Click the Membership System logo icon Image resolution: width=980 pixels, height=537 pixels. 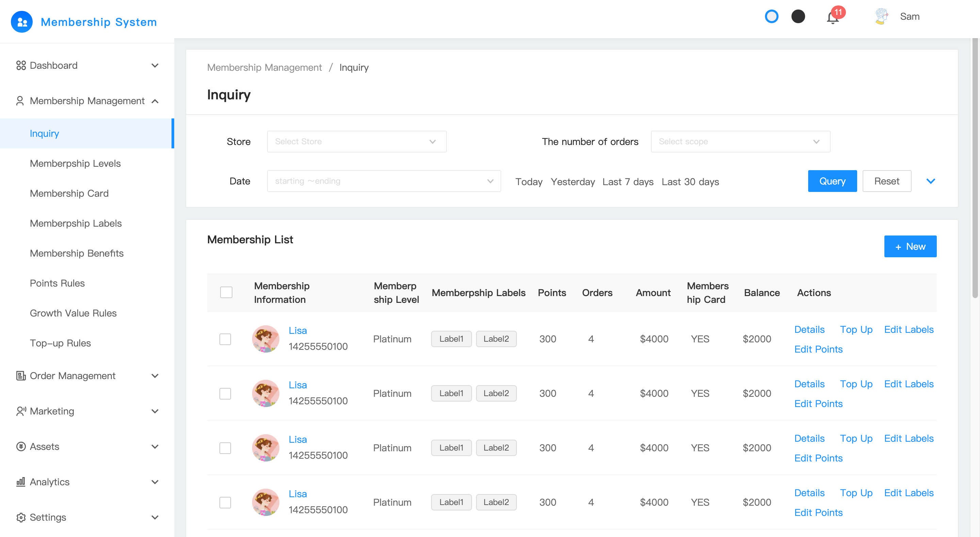coord(22,22)
